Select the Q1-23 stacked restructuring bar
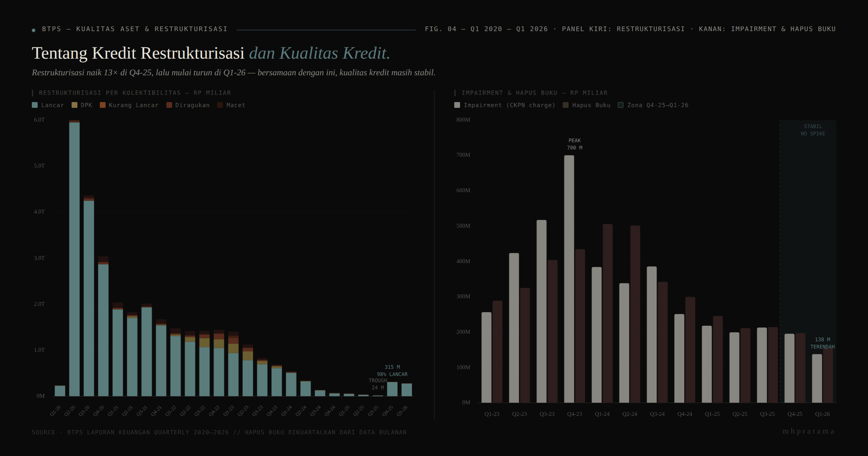Viewport: 868px width, 456px height. click(x=233, y=364)
